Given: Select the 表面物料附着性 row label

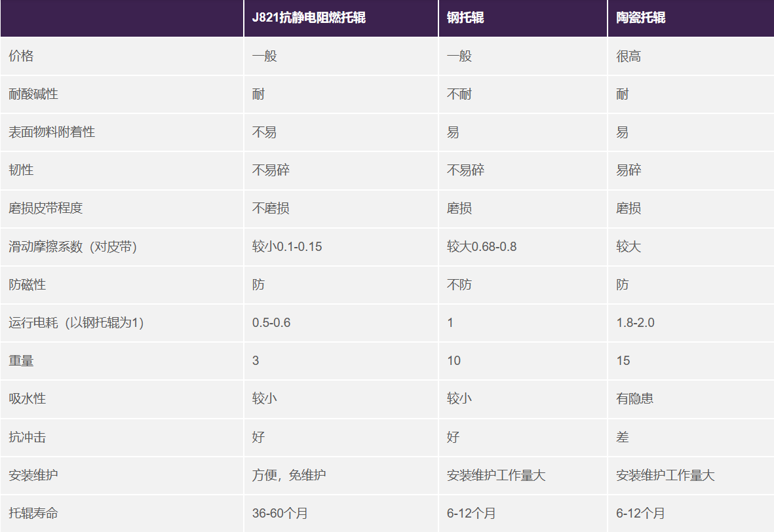Looking at the screenshot, I should (x=52, y=132).
